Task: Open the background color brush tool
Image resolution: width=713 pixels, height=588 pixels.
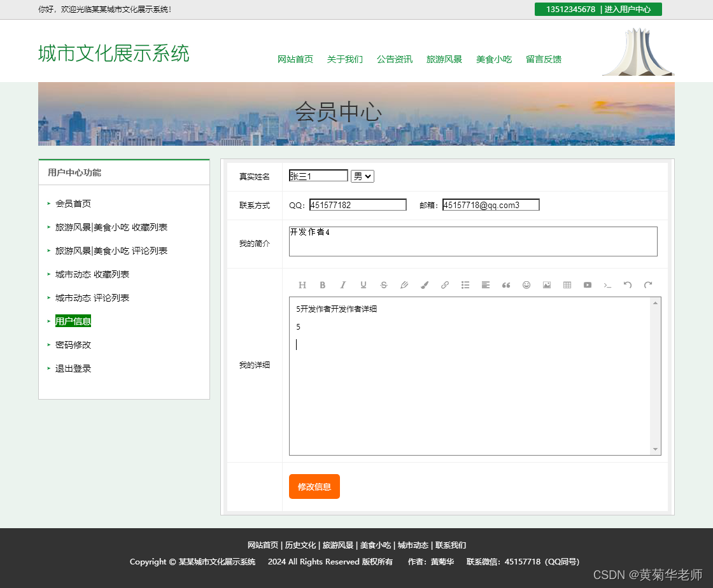Action: click(424, 285)
